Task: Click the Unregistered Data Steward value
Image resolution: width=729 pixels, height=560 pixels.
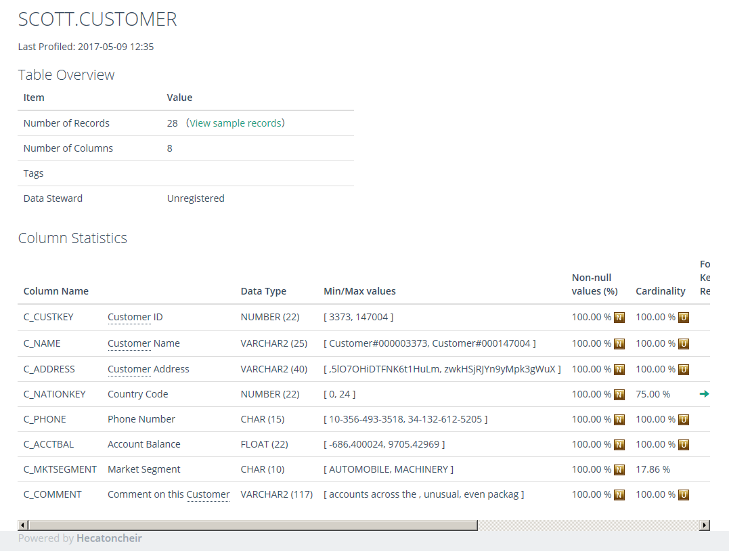Action: pos(196,198)
